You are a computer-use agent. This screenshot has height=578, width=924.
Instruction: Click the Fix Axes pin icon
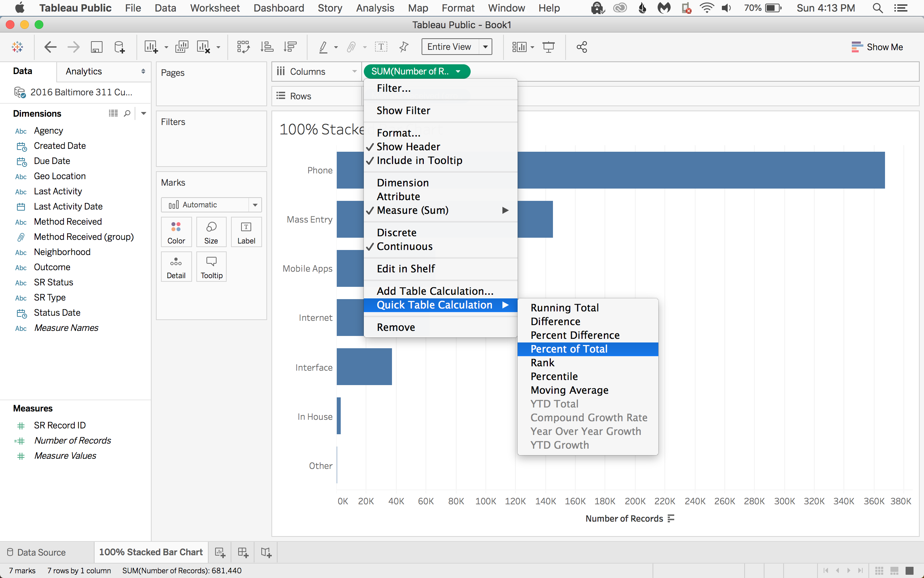404,47
